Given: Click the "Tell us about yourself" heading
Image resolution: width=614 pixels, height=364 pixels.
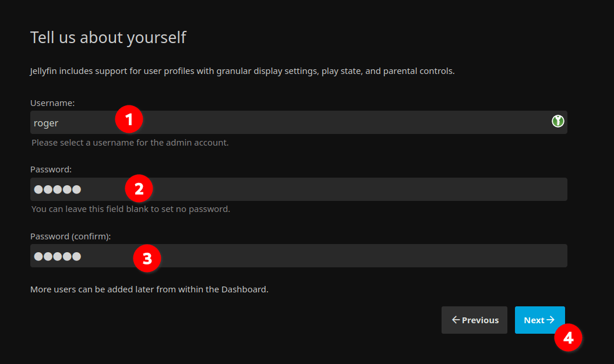Looking at the screenshot, I should 108,37.
